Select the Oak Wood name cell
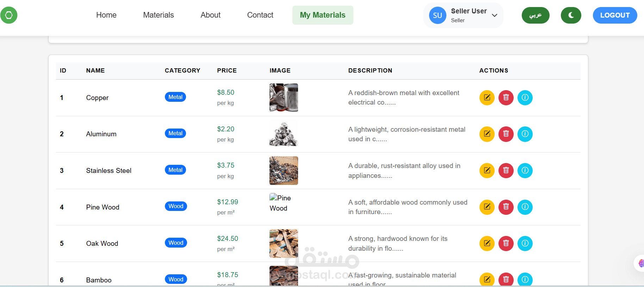Viewport: 644px width, 287px height. point(102,243)
